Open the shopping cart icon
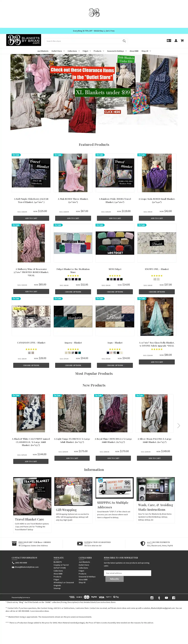The image size is (188, 644). point(182,41)
